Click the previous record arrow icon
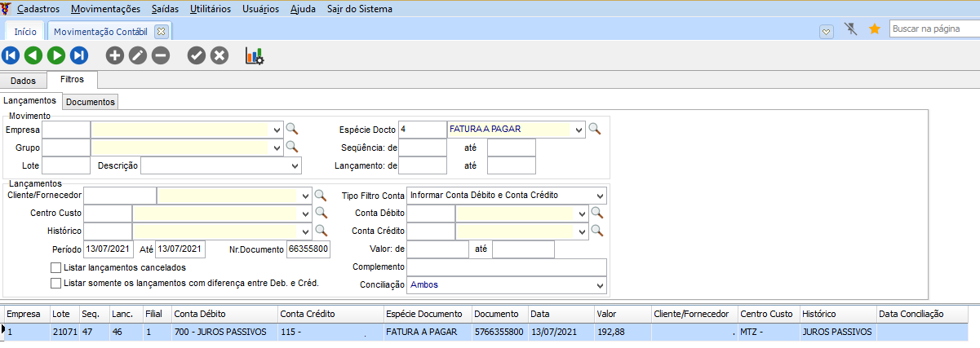 33,55
